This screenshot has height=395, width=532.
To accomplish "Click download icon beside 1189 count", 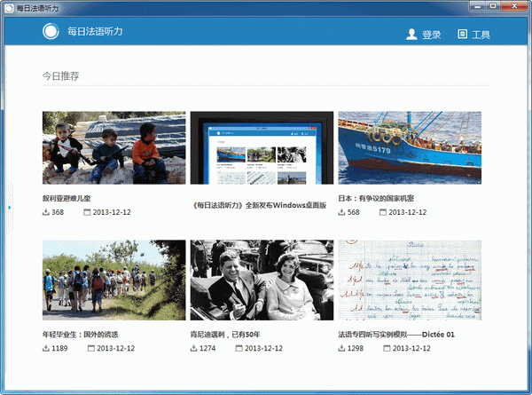I will 46,348.
